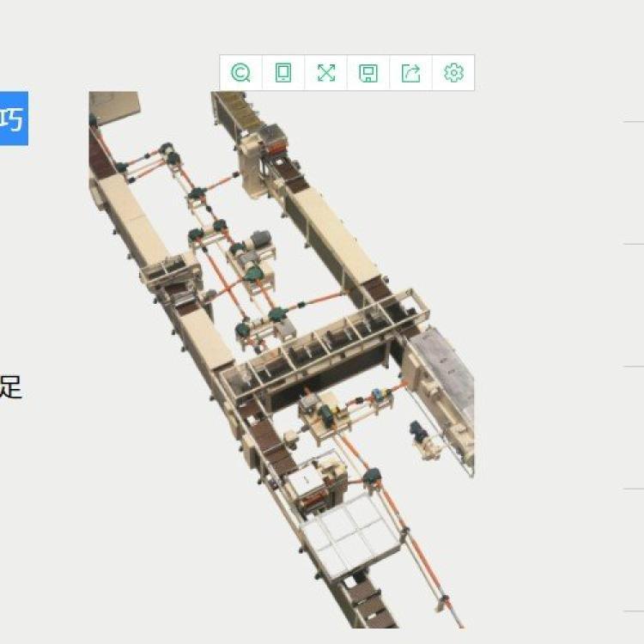Click the beige conveyor cover on left line
This screenshot has width=644, height=644.
131,219
